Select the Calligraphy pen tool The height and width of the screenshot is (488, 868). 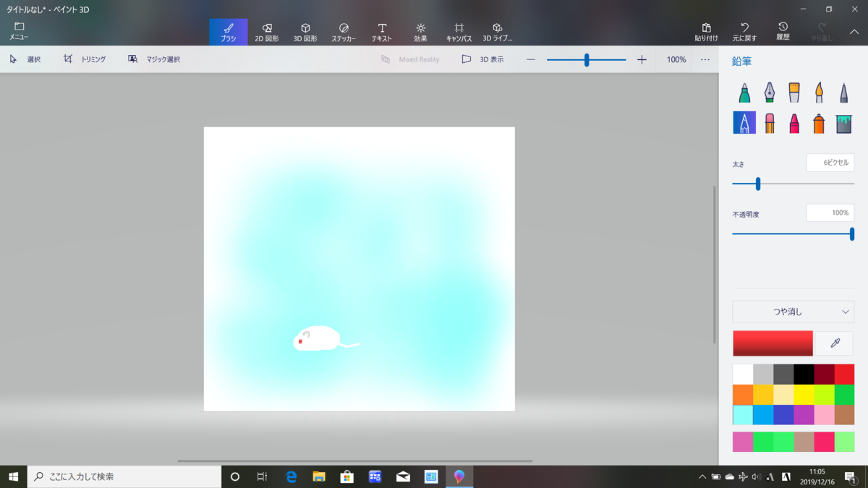[x=769, y=93]
